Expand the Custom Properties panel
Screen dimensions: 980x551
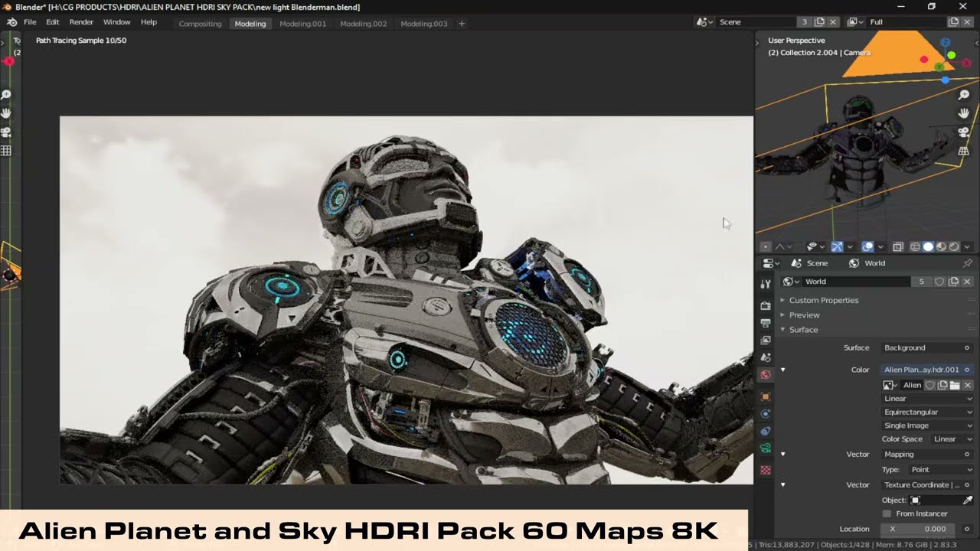point(824,300)
